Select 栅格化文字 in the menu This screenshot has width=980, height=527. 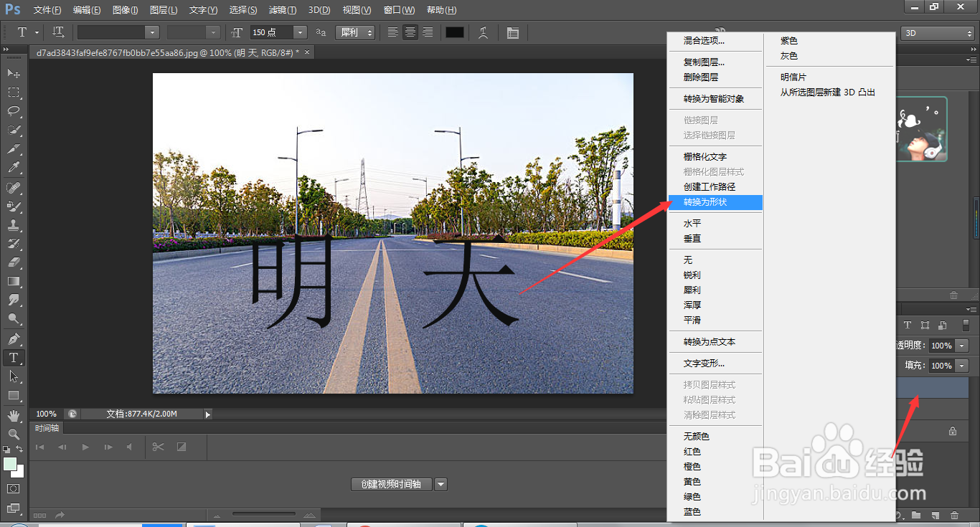pyautogui.click(x=706, y=156)
